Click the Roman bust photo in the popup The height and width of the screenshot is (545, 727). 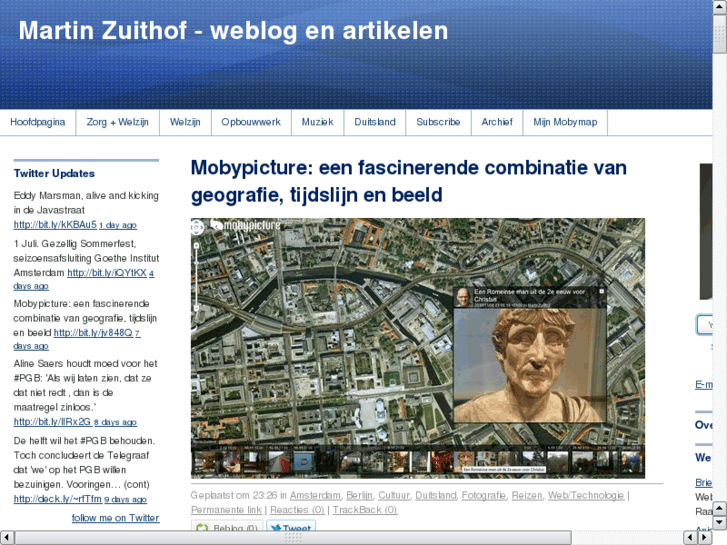pos(529,380)
